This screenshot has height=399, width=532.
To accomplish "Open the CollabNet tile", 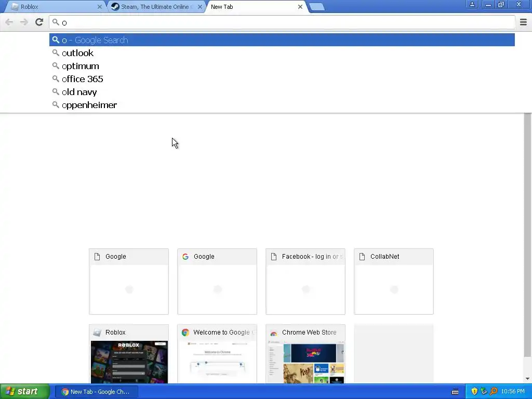I will [394, 281].
